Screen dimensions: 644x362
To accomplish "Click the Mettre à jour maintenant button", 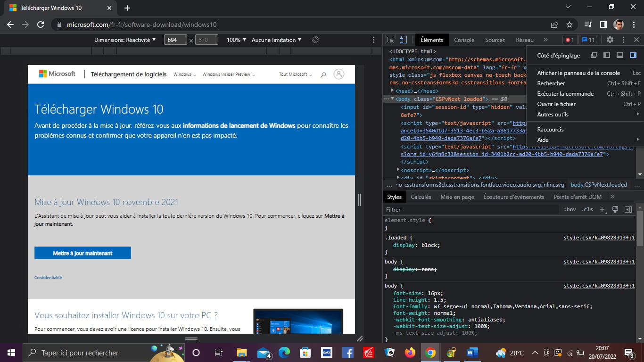I will 83,253.
